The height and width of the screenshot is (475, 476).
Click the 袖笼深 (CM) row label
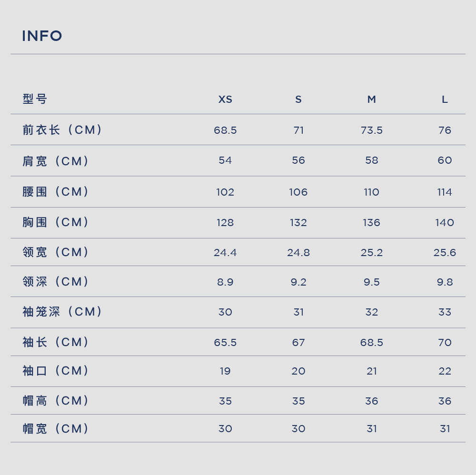pos(62,312)
